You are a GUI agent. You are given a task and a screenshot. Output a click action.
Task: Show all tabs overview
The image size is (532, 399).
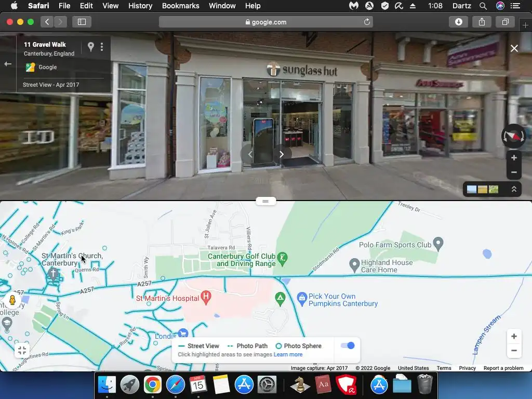[505, 22]
